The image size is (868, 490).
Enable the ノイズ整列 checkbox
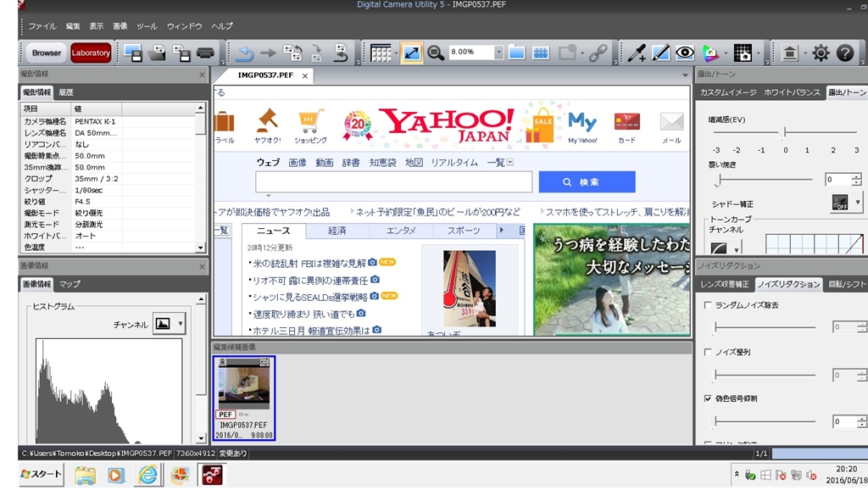(x=709, y=352)
